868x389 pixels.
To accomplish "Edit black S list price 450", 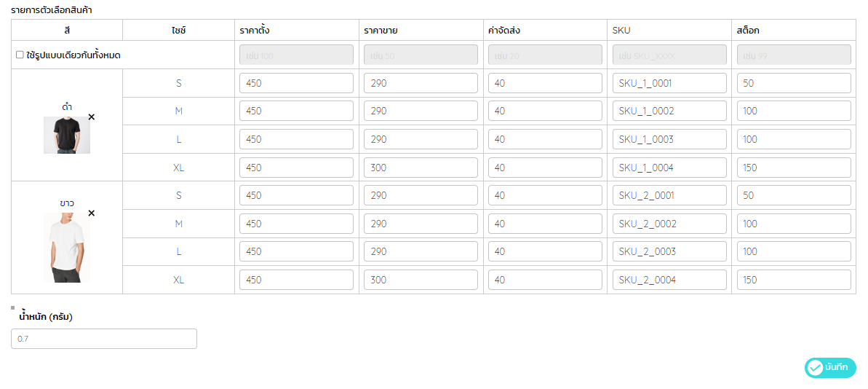I will coord(296,83).
